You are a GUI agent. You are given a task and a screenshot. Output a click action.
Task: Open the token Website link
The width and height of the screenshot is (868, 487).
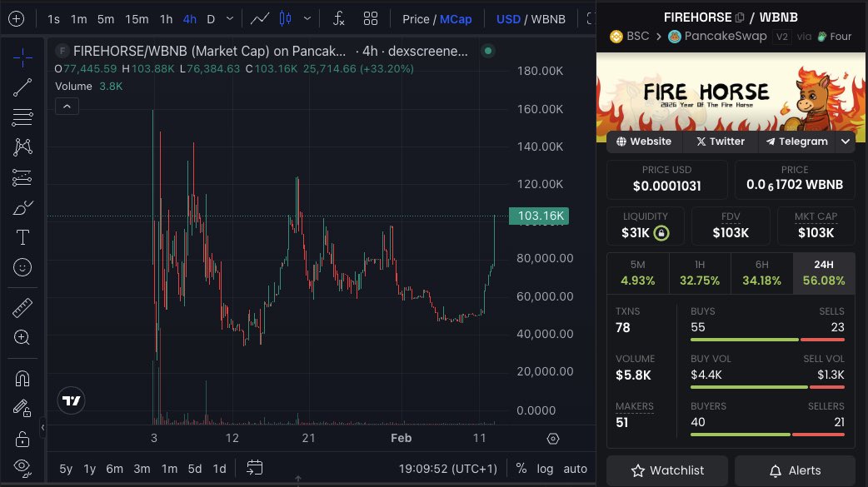point(645,142)
